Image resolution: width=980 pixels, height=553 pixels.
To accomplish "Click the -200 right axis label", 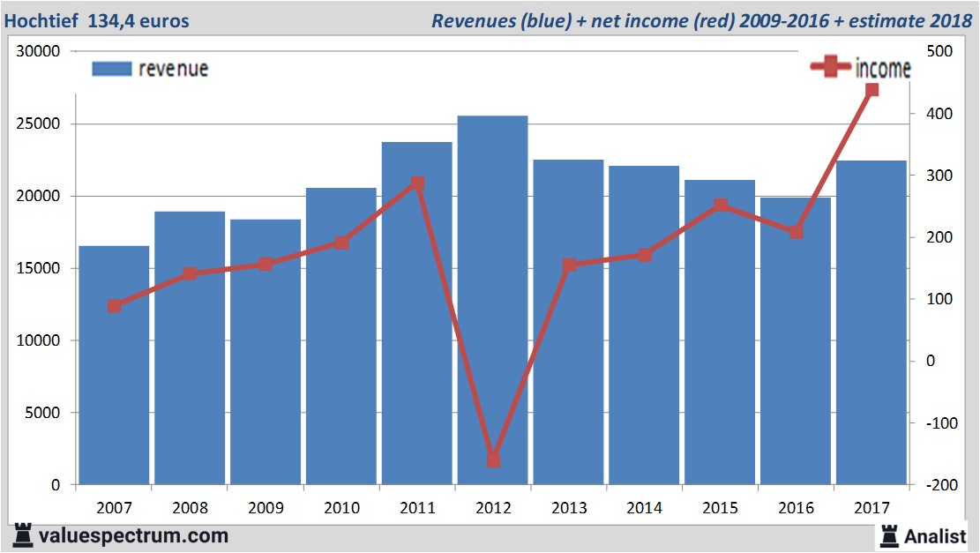I will click(x=942, y=485).
